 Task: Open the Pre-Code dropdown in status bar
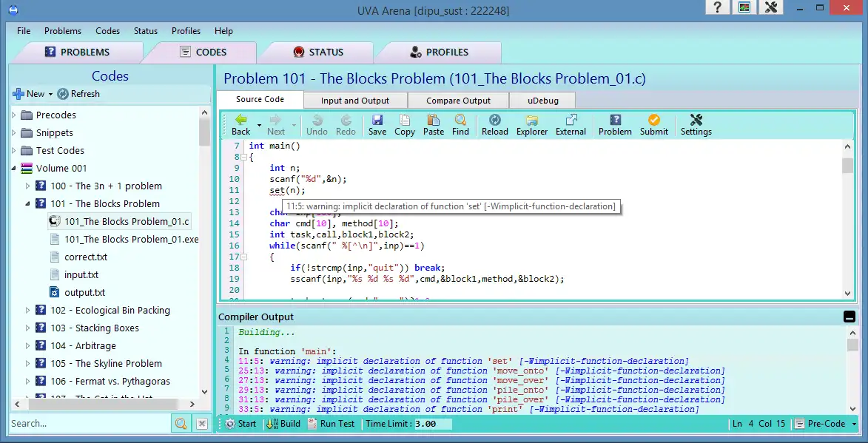click(854, 425)
